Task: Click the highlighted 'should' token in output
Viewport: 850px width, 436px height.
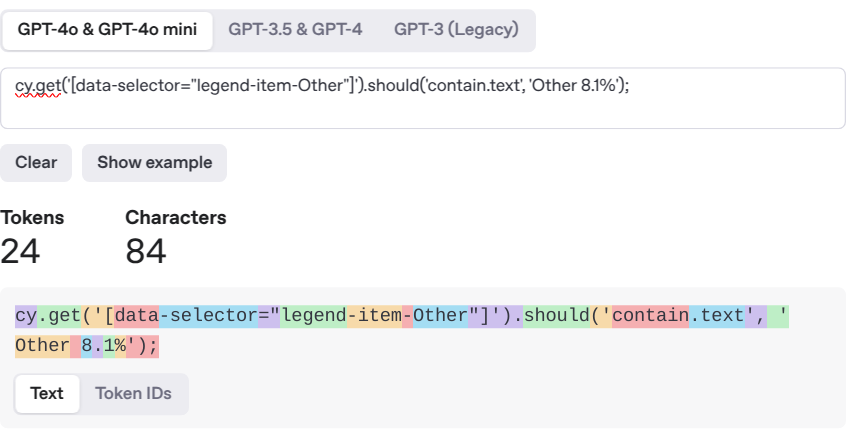Action: pyautogui.click(x=558, y=316)
